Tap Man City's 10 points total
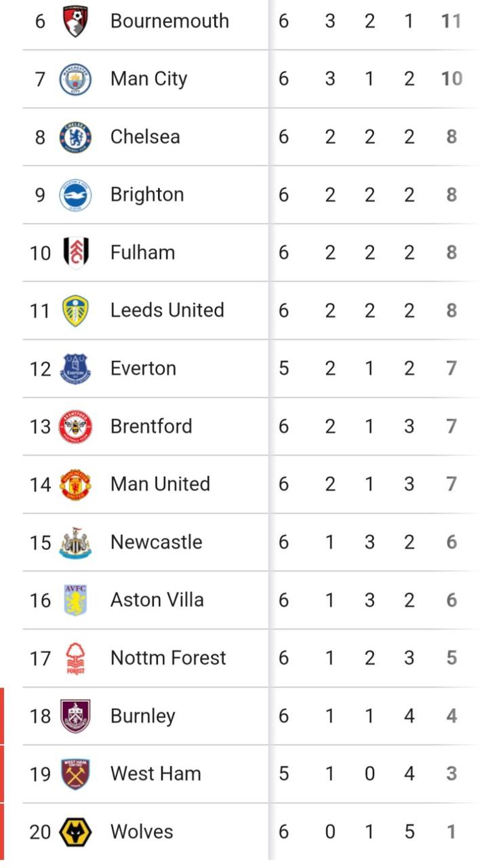 tap(451, 79)
